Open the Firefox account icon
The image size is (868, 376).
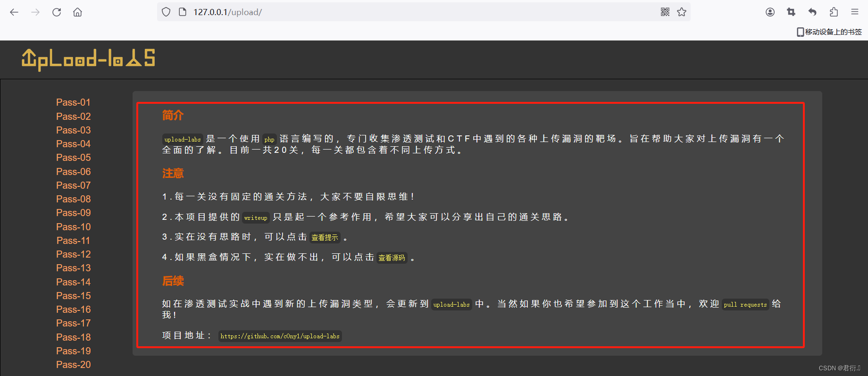point(770,12)
